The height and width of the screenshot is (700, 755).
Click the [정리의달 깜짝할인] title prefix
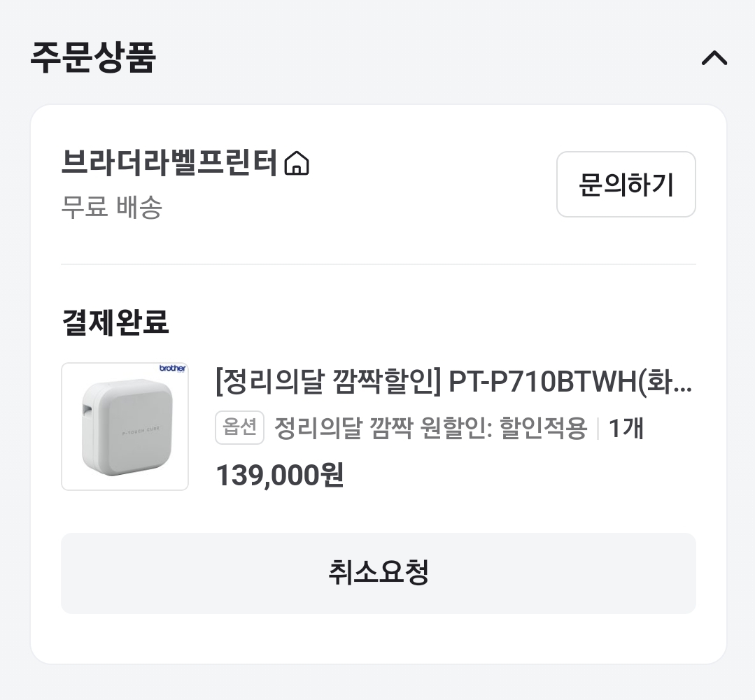[x=327, y=383]
